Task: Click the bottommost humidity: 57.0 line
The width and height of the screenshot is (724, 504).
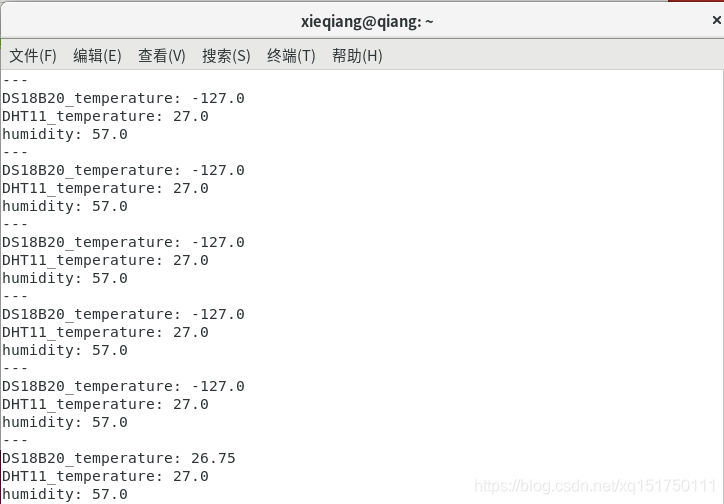Action: (x=65, y=494)
